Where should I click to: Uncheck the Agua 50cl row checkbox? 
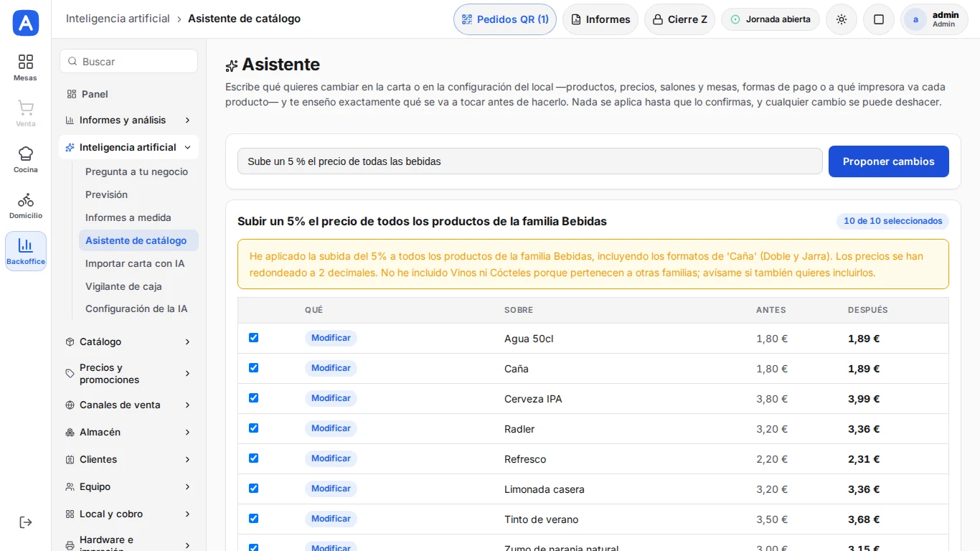(253, 338)
